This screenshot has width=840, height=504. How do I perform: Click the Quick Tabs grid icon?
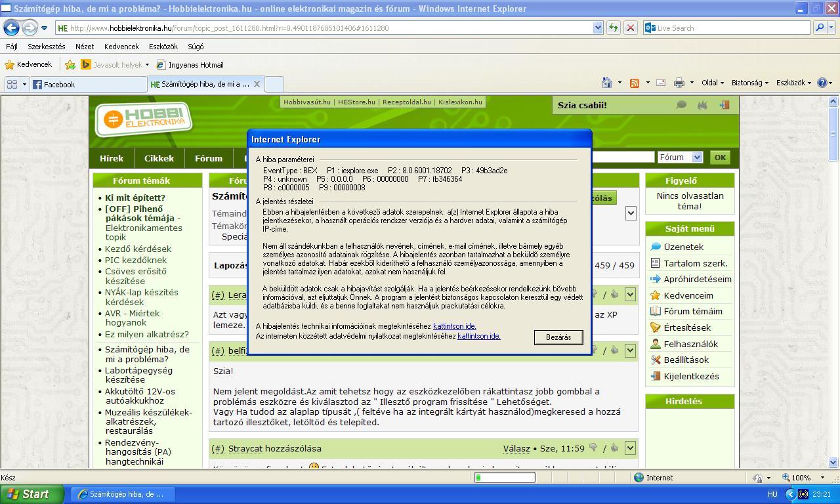[x=12, y=84]
